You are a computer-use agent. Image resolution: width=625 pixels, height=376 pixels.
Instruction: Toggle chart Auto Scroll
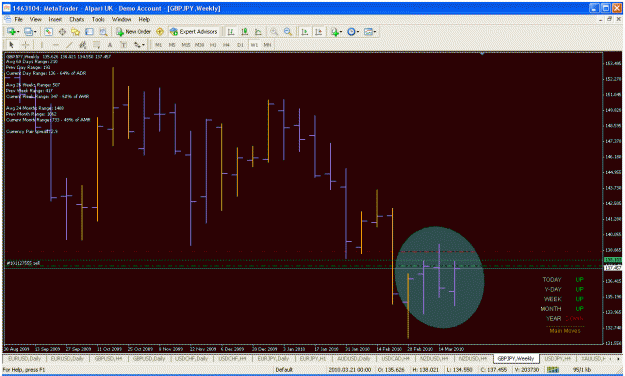point(305,31)
